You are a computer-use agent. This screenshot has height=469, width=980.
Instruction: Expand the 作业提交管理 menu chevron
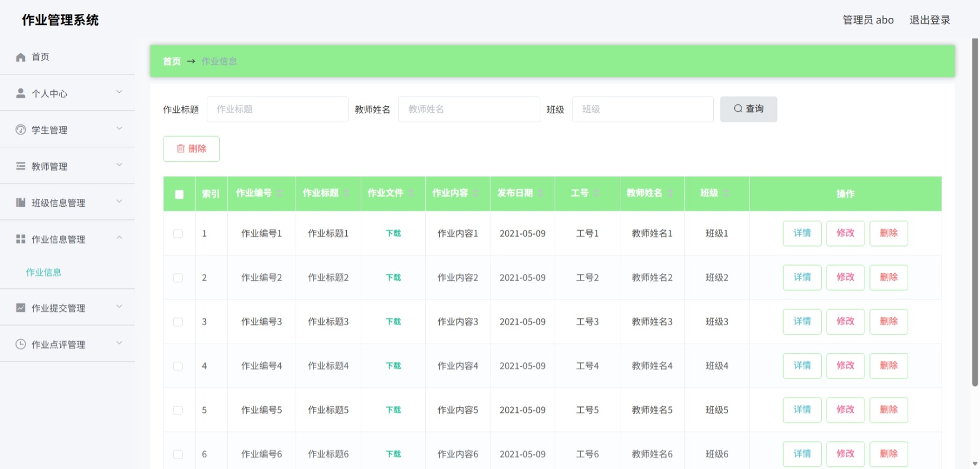tap(119, 306)
